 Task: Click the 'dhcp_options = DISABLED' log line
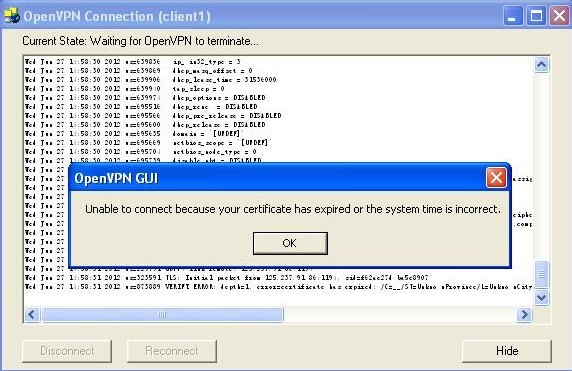pos(145,97)
